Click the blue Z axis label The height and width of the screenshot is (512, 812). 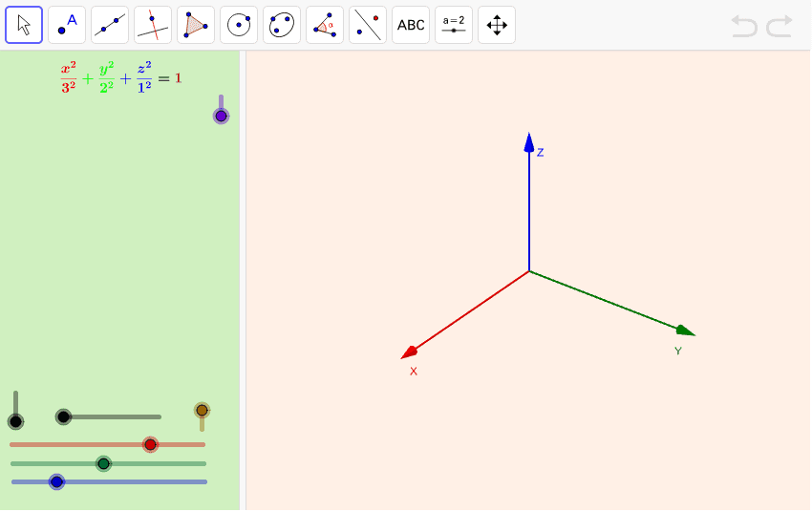540,152
